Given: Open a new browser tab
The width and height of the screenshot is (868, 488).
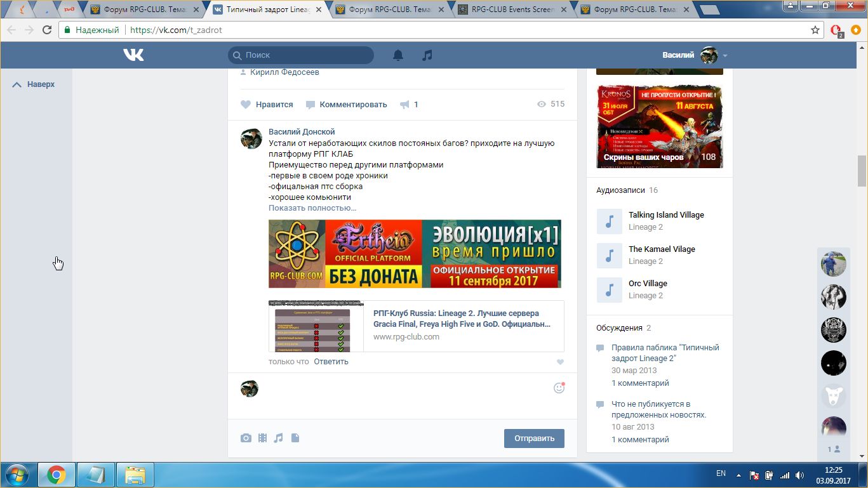Looking at the screenshot, I should pyautogui.click(x=709, y=10).
